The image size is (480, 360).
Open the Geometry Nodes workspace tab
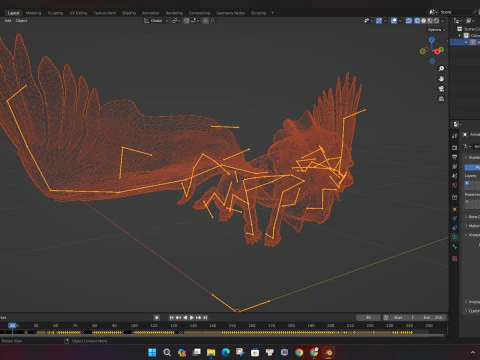230,13
